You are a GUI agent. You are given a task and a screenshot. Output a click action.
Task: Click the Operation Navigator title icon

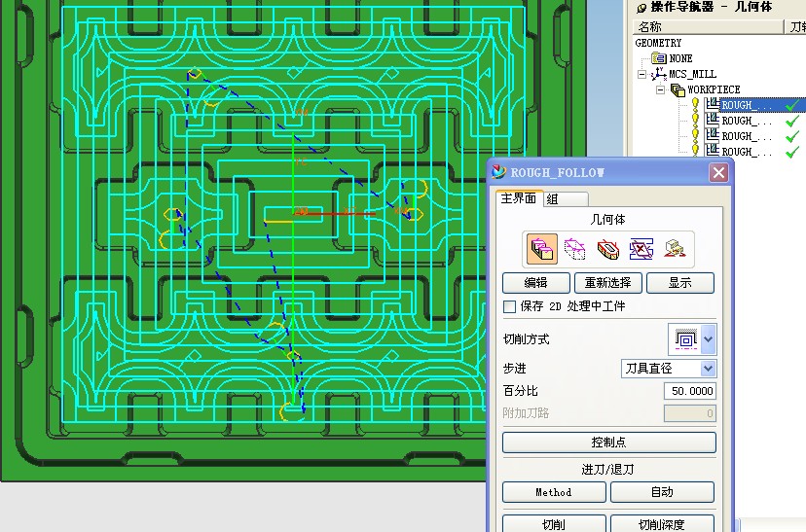coord(641,8)
